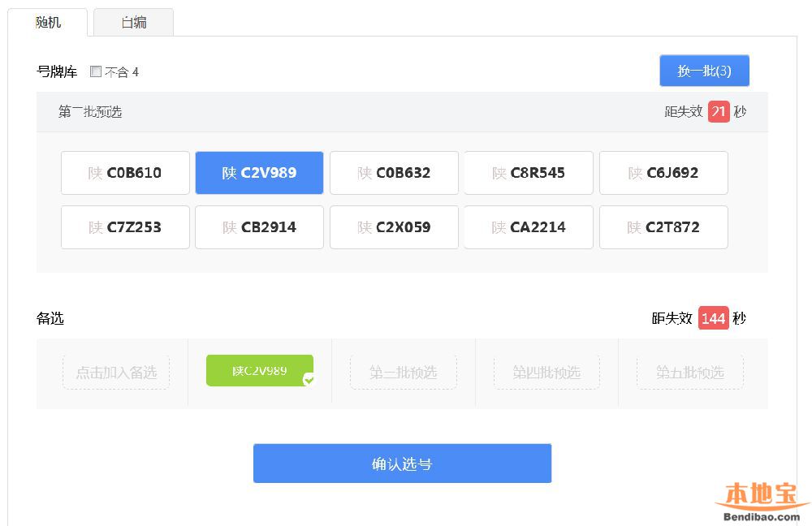
Task: Enable the 不含 4 checkbox
Action: pyautogui.click(x=96, y=71)
